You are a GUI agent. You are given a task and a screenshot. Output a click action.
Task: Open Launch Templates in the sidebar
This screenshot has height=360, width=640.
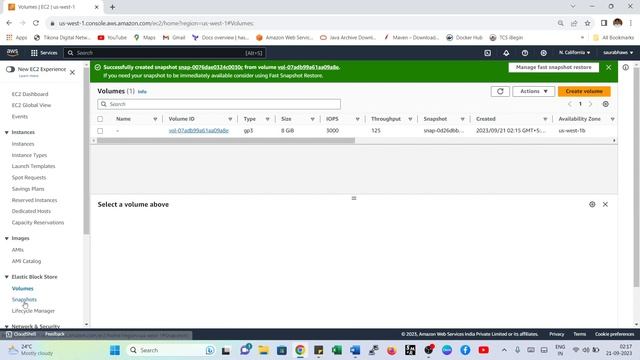[33, 167]
